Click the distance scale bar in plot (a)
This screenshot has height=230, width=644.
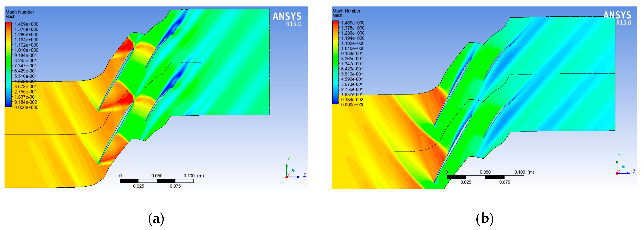(x=157, y=181)
